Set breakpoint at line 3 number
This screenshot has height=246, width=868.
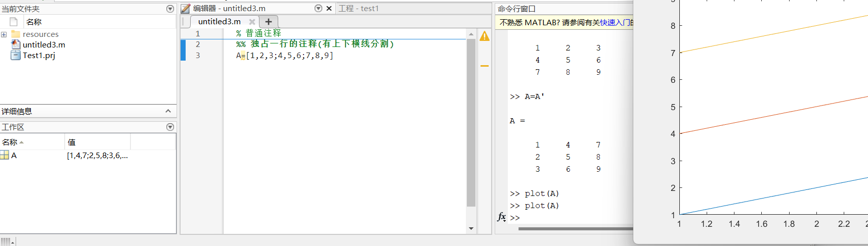198,56
